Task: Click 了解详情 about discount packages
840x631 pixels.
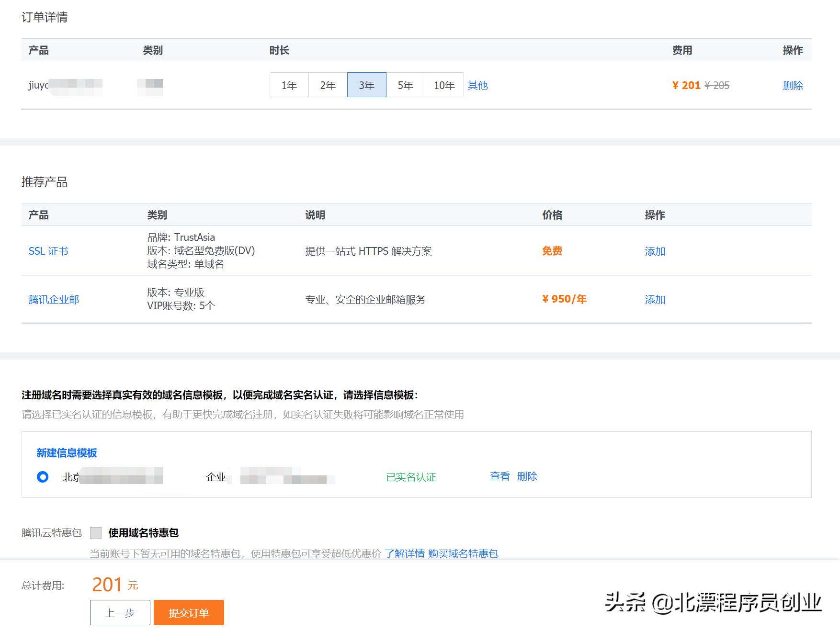Action: tap(404, 554)
